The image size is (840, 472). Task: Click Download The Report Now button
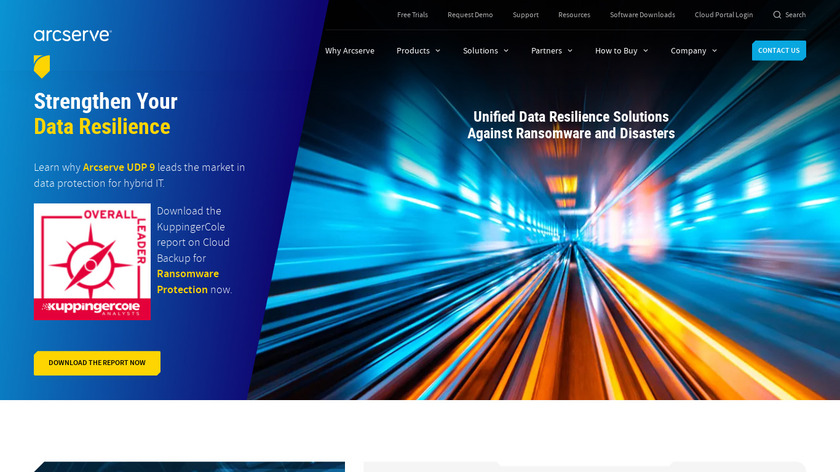click(x=97, y=363)
